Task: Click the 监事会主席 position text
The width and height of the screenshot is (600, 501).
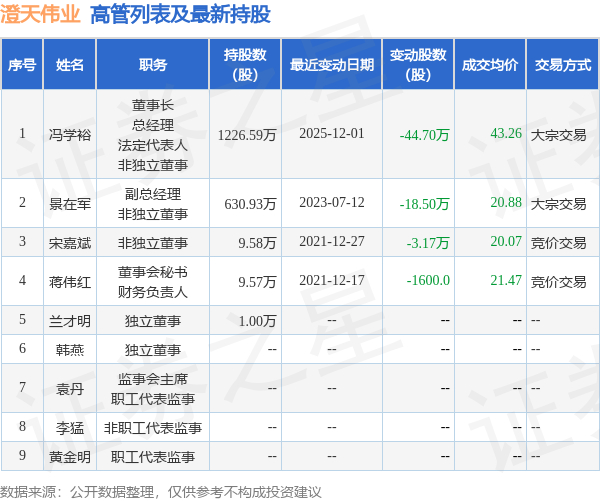Action: point(153,379)
